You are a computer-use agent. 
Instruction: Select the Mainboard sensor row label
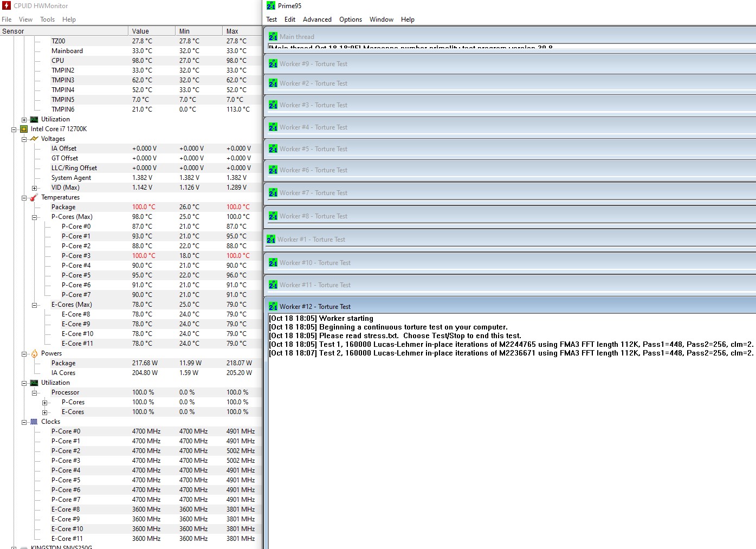[x=67, y=51]
